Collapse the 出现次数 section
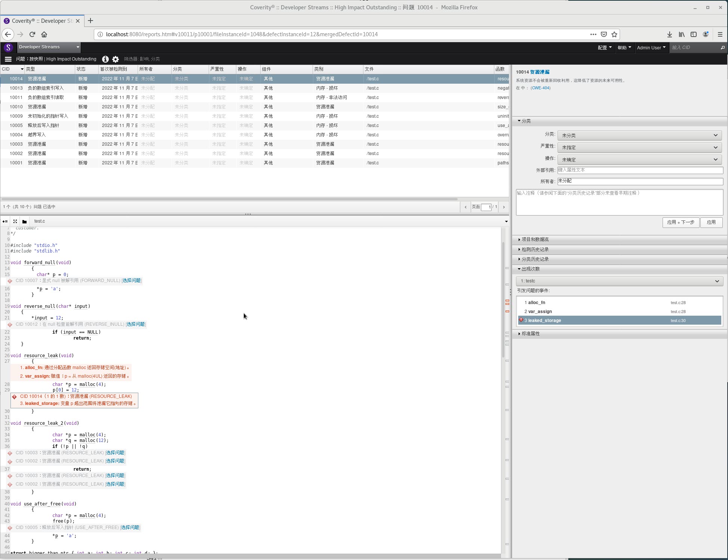 point(530,269)
